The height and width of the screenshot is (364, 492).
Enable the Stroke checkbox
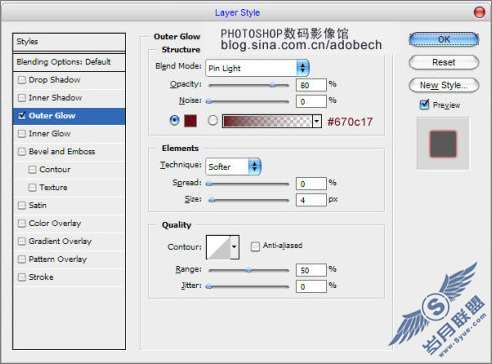[x=22, y=277]
